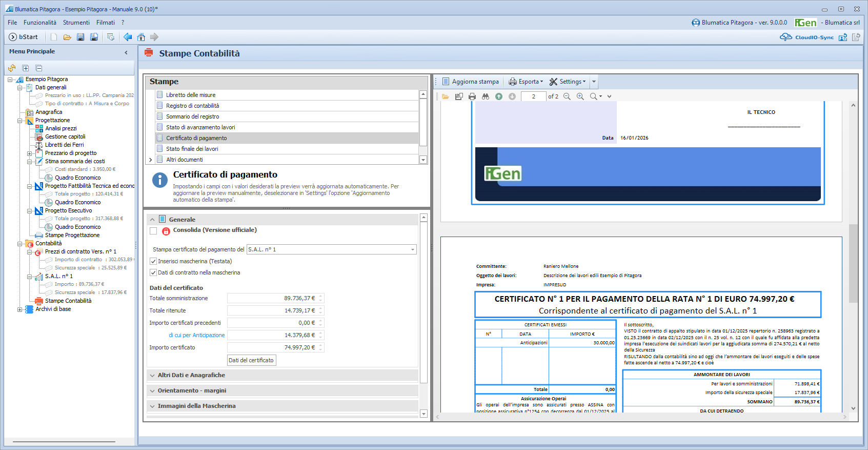Click the binoculars search icon in preview toolbar
The image size is (868, 450).
coord(486,96)
